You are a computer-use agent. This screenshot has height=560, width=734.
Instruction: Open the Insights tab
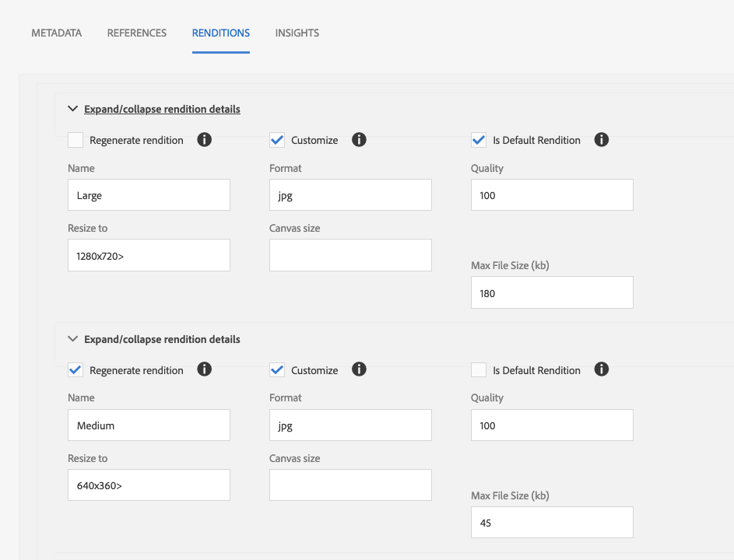297,33
